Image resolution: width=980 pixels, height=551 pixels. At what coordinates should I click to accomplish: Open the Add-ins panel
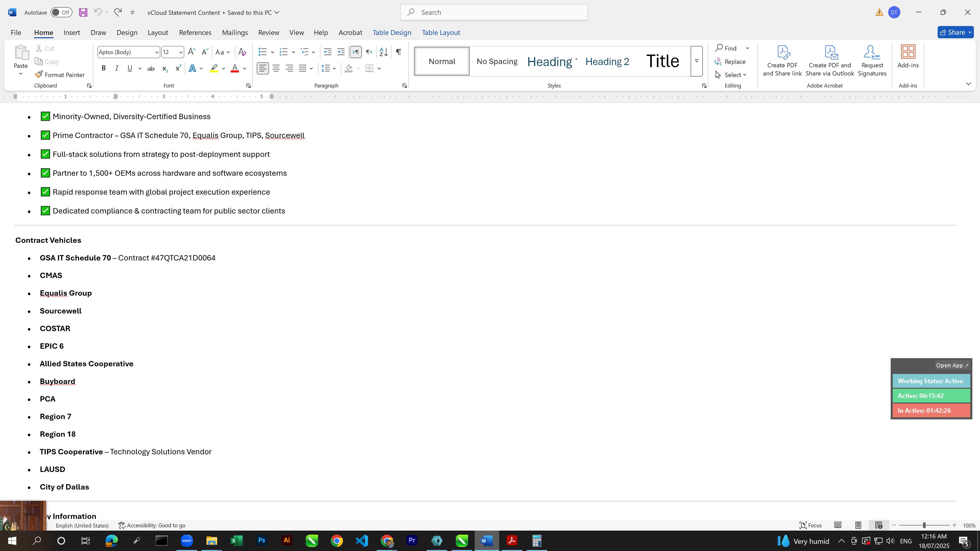click(x=908, y=57)
